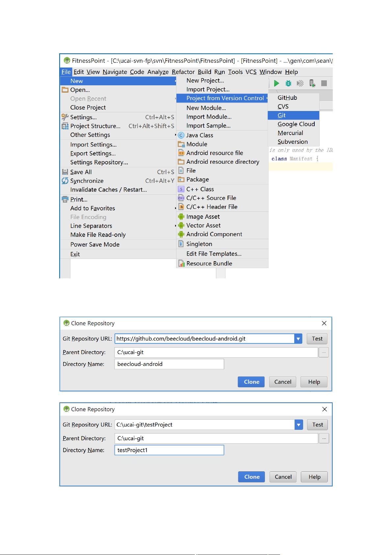Click the Attach debugger to Android process icon
This screenshot has width=392, height=555.
(312, 83)
